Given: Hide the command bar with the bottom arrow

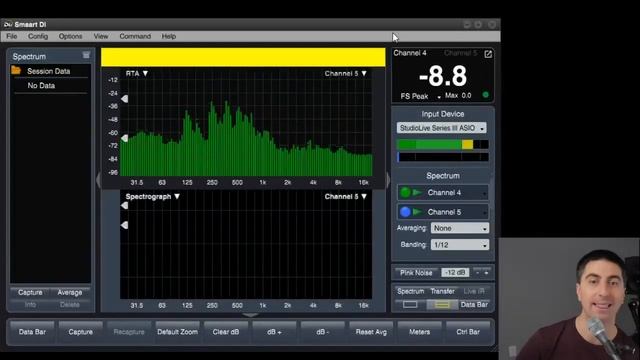Looking at the screenshot, I should (250, 315).
